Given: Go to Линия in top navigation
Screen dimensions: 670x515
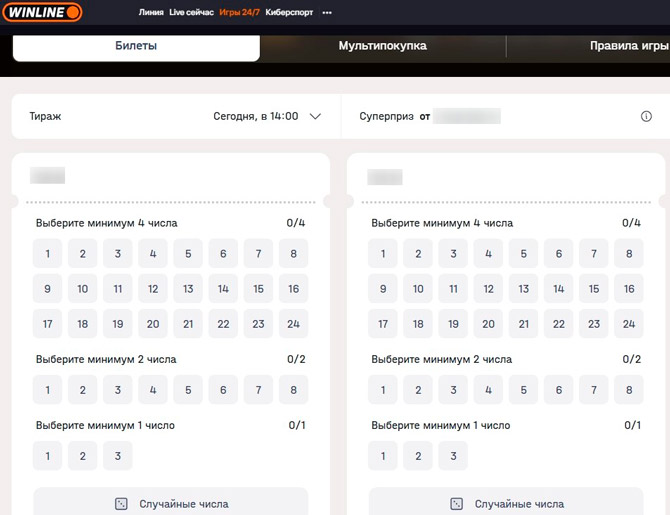Looking at the screenshot, I should click(x=151, y=13).
